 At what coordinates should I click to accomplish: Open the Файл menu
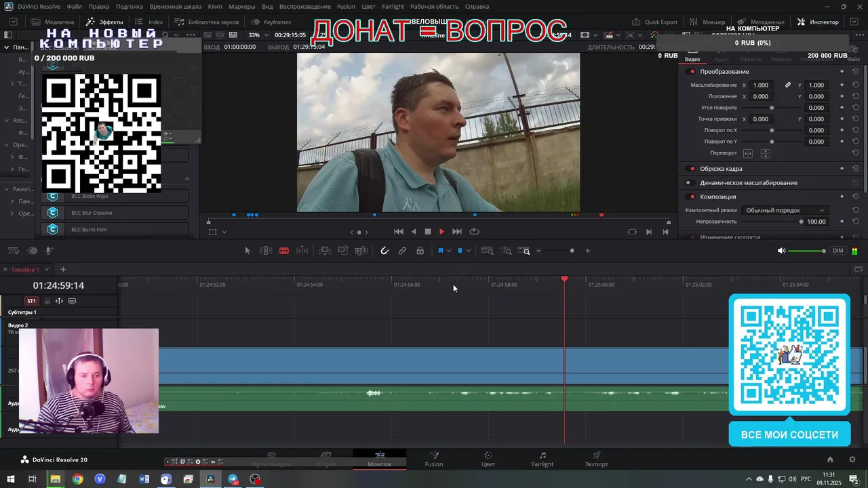pos(75,7)
